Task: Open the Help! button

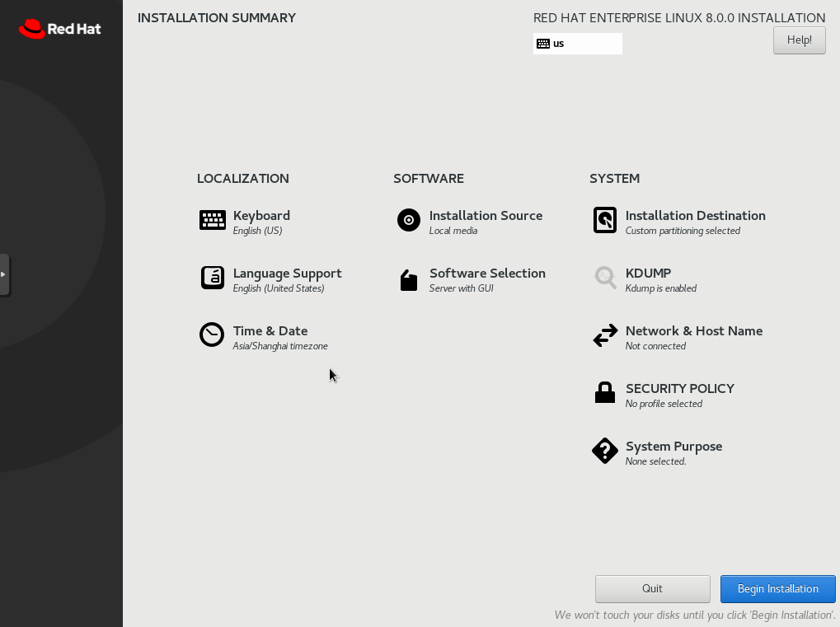Action: (800, 40)
